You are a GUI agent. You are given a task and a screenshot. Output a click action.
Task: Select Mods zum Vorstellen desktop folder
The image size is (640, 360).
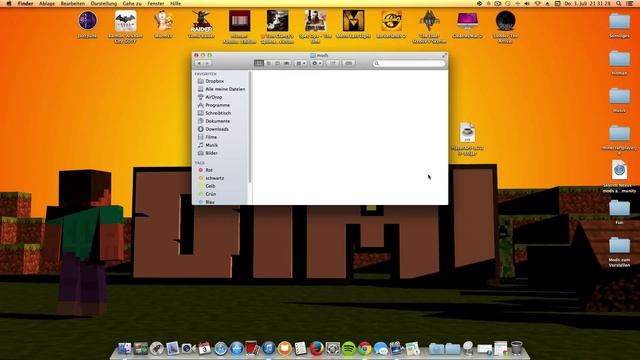(x=620, y=246)
